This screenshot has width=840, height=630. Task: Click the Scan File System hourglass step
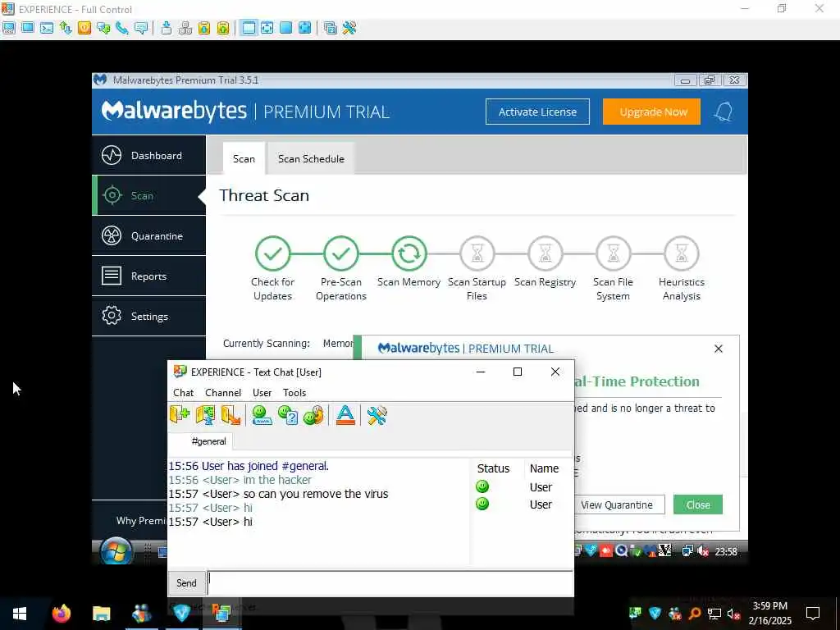coord(613,253)
